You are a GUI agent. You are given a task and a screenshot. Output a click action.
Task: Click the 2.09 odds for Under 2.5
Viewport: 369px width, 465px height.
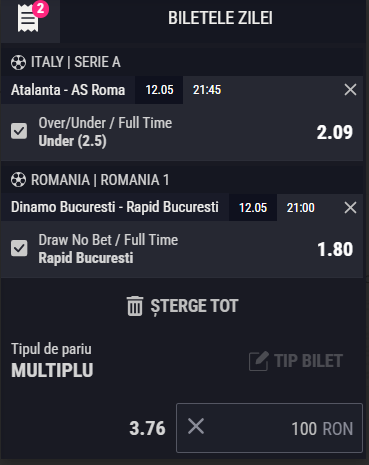(x=335, y=132)
